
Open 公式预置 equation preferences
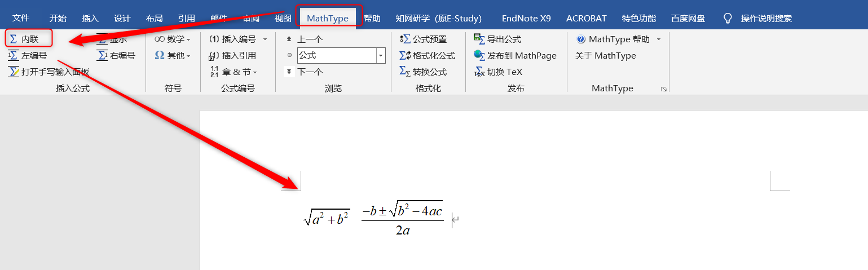click(x=423, y=39)
